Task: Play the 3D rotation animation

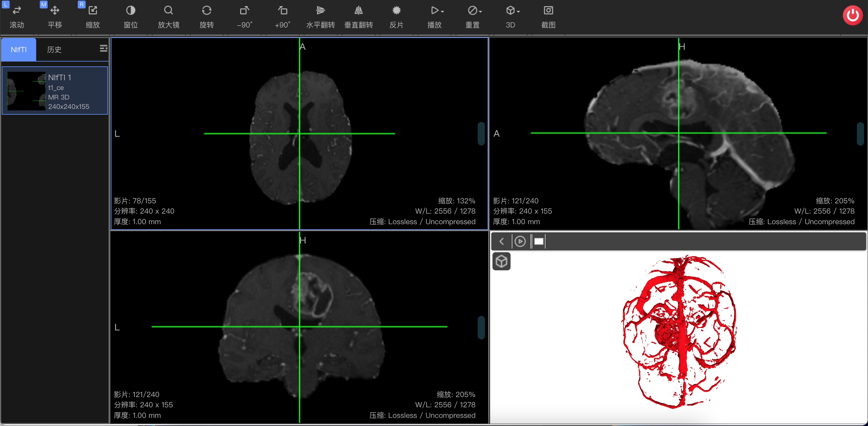Action: point(520,241)
